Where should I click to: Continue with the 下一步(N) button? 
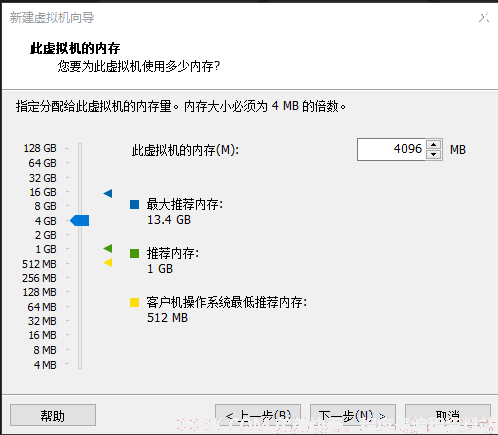(x=353, y=415)
